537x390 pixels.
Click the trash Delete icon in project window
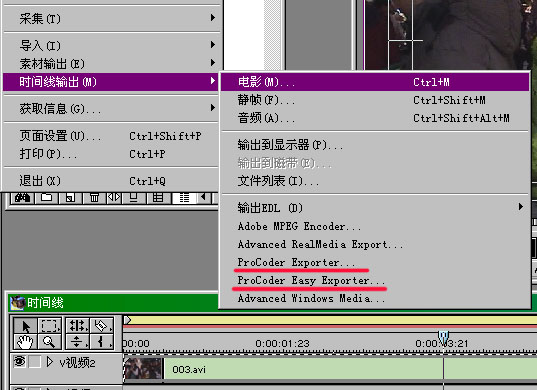(x=94, y=198)
